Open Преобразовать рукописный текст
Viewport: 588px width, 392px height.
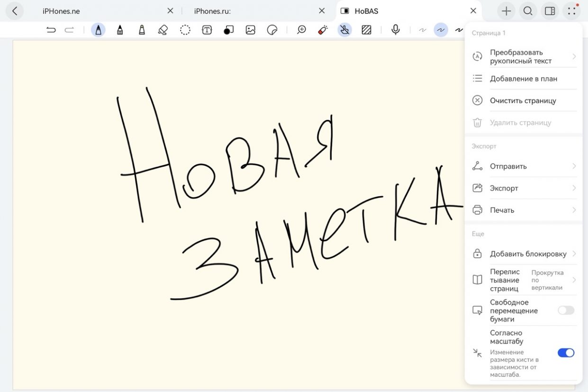click(x=524, y=57)
